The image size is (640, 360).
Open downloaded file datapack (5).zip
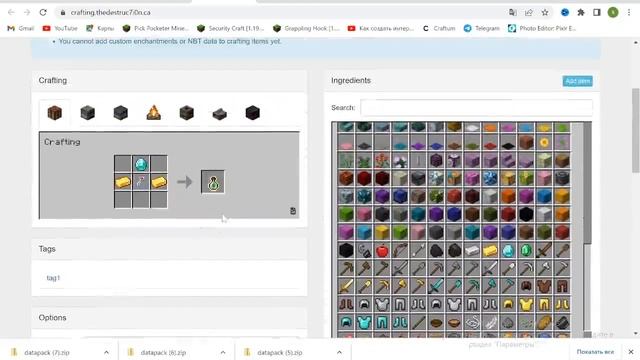coord(280,352)
